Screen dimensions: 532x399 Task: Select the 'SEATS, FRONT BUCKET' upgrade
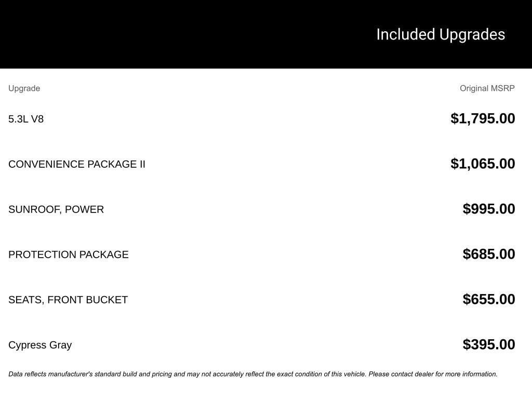68,300
